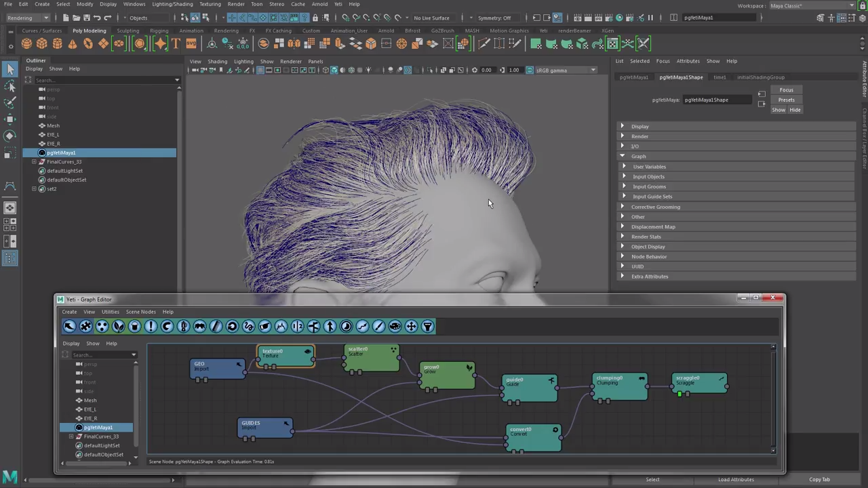Image resolution: width=868 pixels, height=488 pixels.
Task: Click the texture0 node in graph
Action: coord(285,357)
